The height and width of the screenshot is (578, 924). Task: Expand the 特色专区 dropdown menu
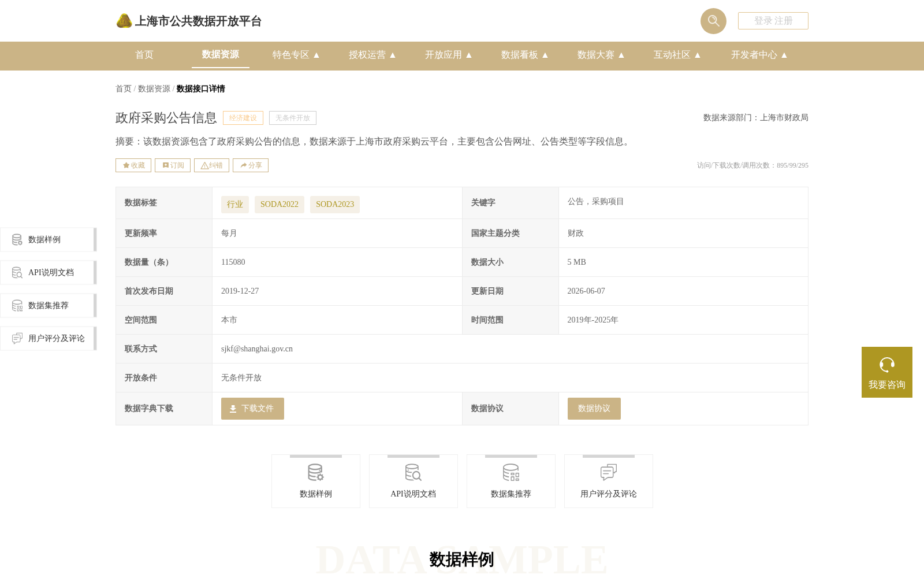[x=296, y=55]
